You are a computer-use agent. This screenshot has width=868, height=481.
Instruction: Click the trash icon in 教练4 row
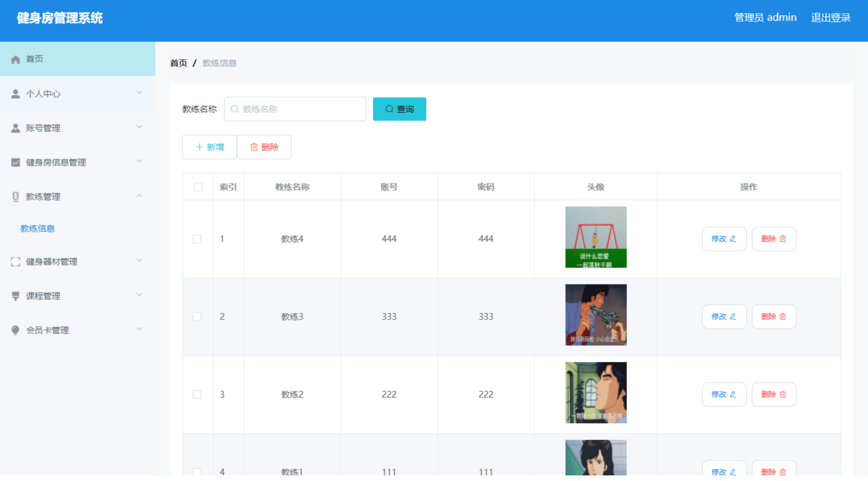click(x=783, y=239)
